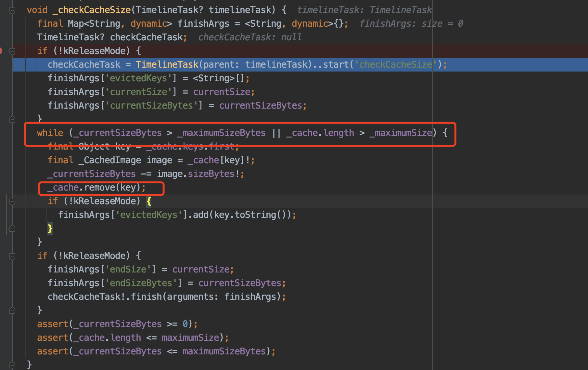Click the inlay hint checkCacheTask: null

point(249,37)
